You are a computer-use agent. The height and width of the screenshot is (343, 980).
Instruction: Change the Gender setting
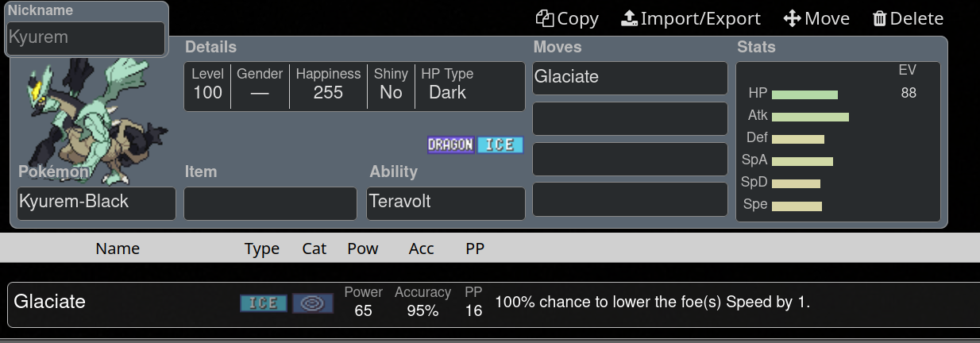pyautogui.click(x=260, y=84)
